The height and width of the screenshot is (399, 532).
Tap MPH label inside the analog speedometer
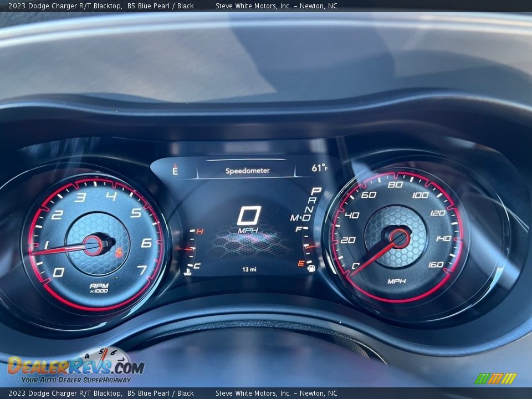(397, 282)
